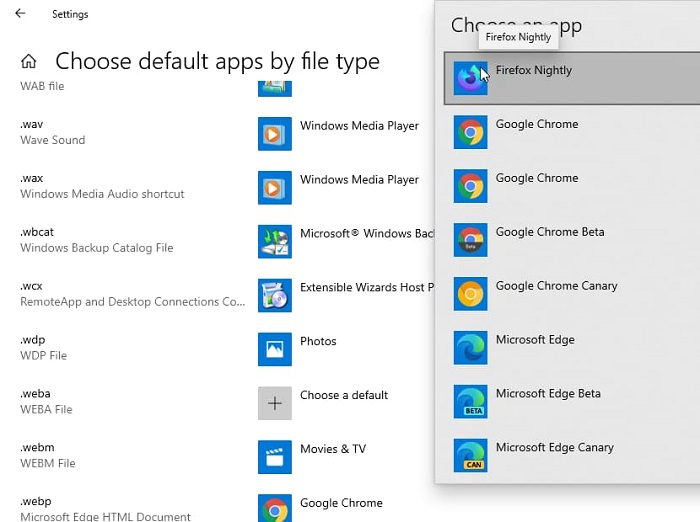Screen dimensions: 700x522
Task: Click the back arrow in Settings
Action: pyautogui.click(x=21, y=14)
